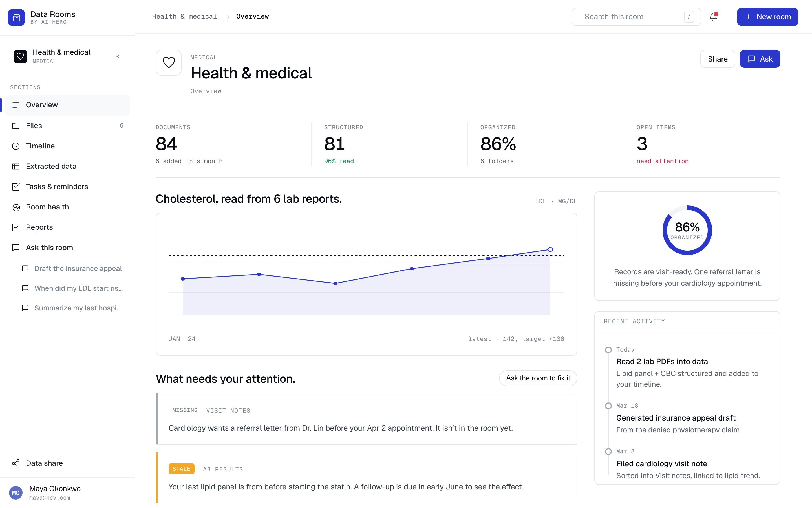Click the need attention label
This screenshot has height=508, width=812.
point(662,161)
